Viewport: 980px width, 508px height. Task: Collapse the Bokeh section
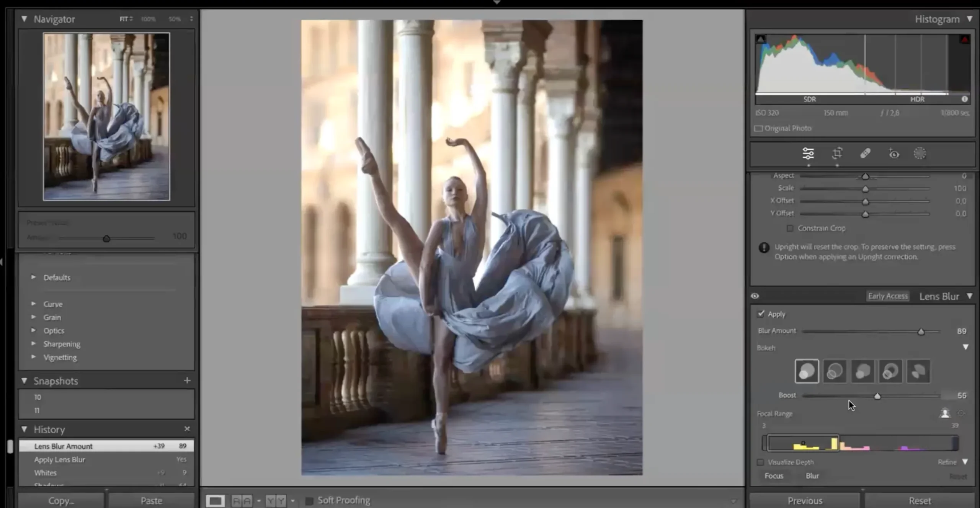965,347
